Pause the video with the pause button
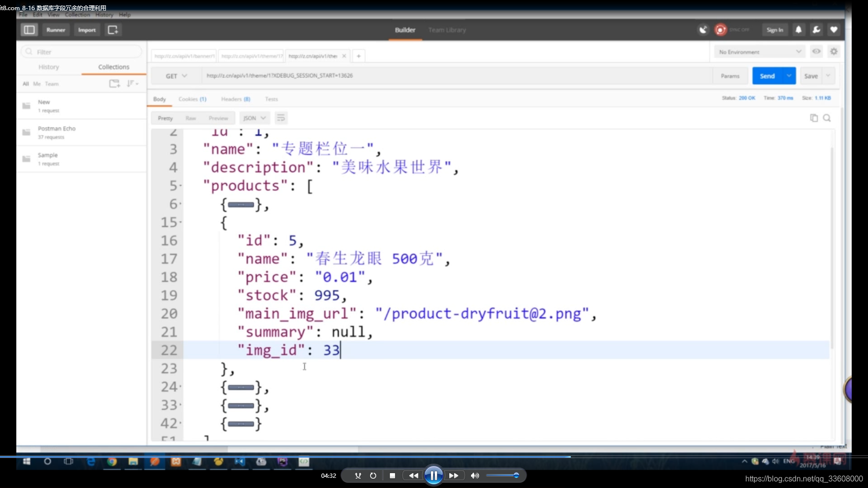The height and width of the screenshot is (488, 868). click(434, 475)
